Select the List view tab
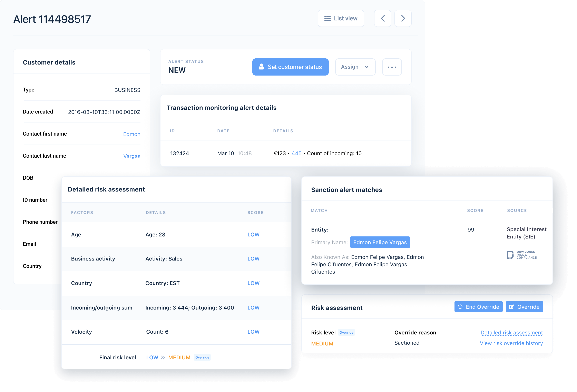577x392 pixels. coord(341,18)
